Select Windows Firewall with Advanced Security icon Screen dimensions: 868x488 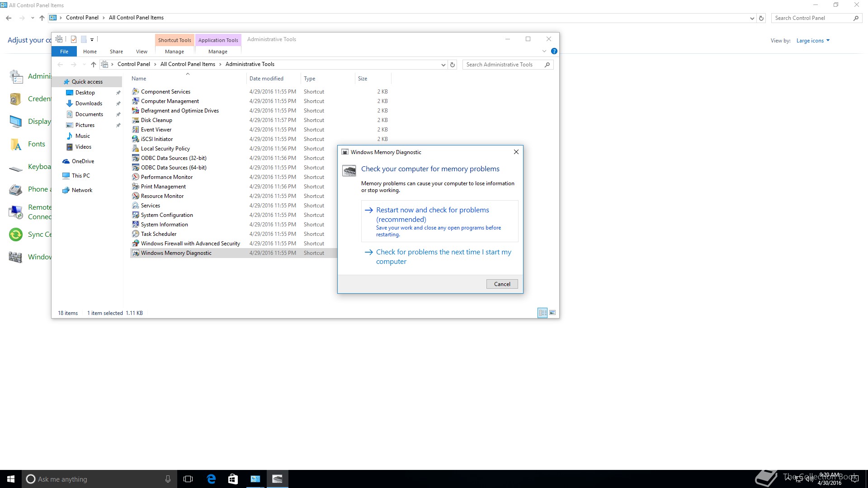135,244
